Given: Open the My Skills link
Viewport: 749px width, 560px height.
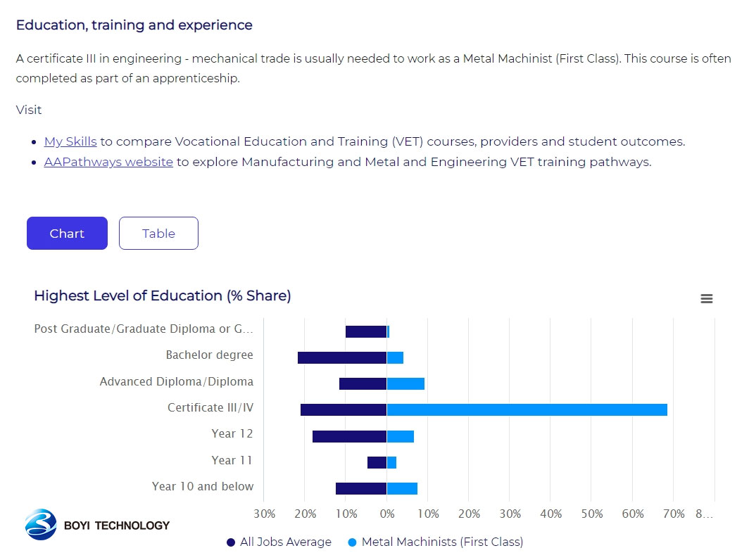Looking at the screenshot, I should 70,141.
